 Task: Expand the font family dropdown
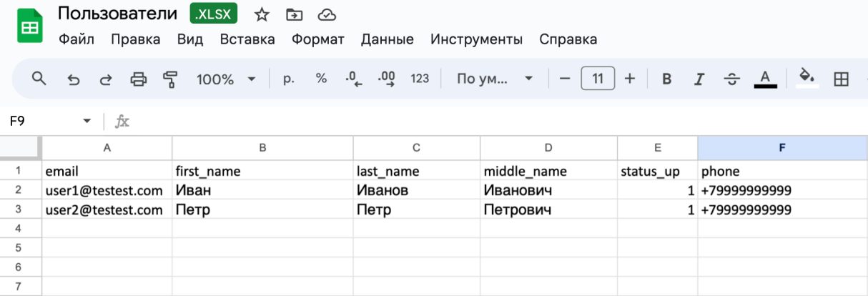coord(495,79)
